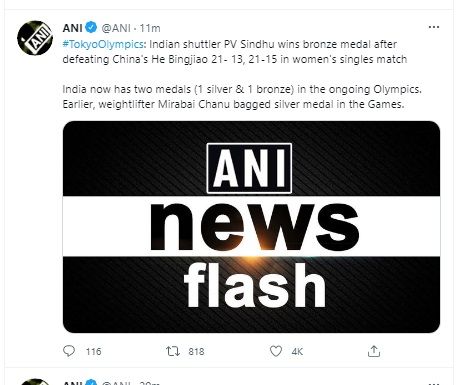Click the ANI avatar of the second tweet
This screenshot has height=385, width=467.
[35, 382]
